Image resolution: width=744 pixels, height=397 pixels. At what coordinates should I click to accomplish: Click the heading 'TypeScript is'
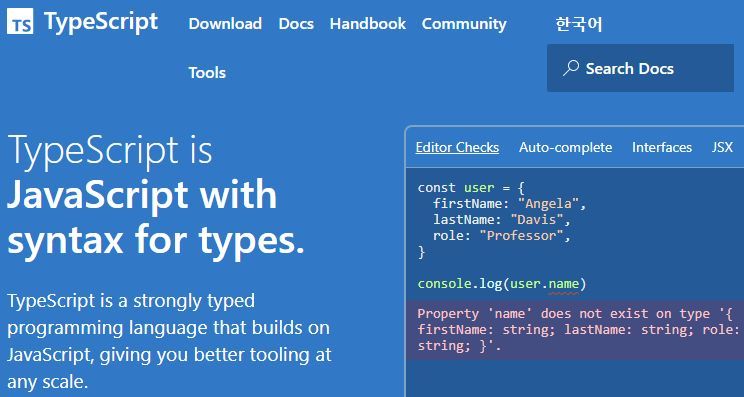click(x=110, y=150)
